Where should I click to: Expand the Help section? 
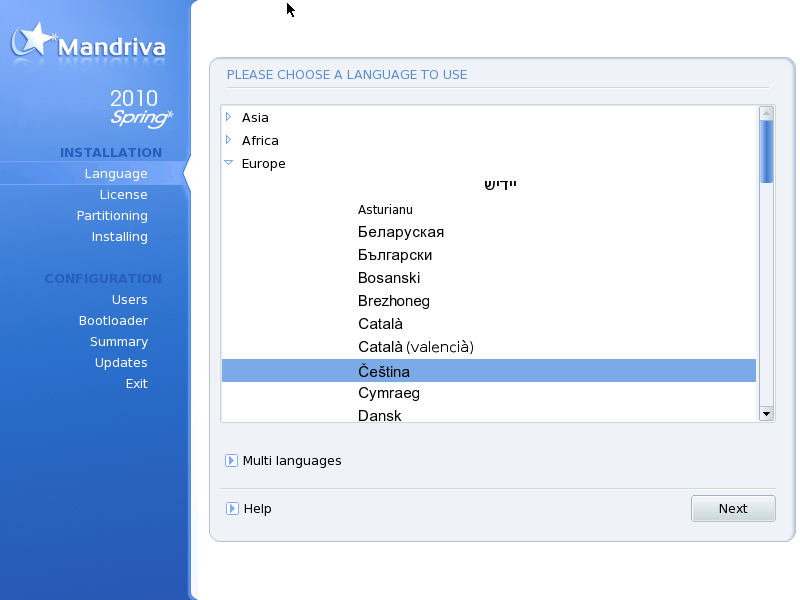tap(232, 509)
